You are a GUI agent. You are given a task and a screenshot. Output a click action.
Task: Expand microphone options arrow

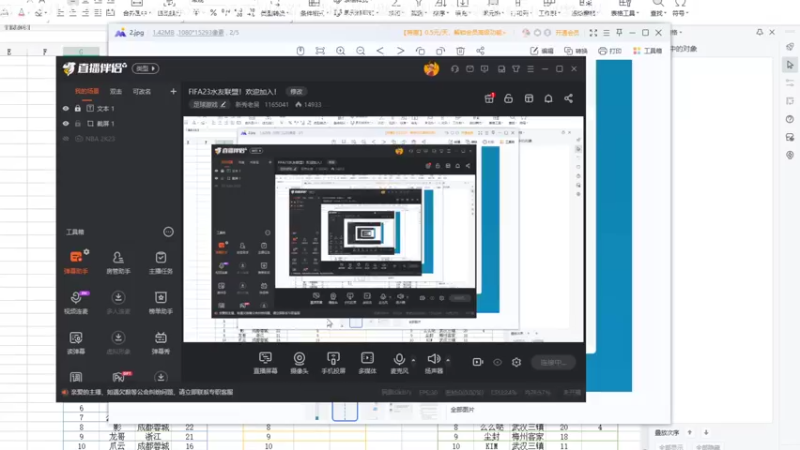pos(413,360)
